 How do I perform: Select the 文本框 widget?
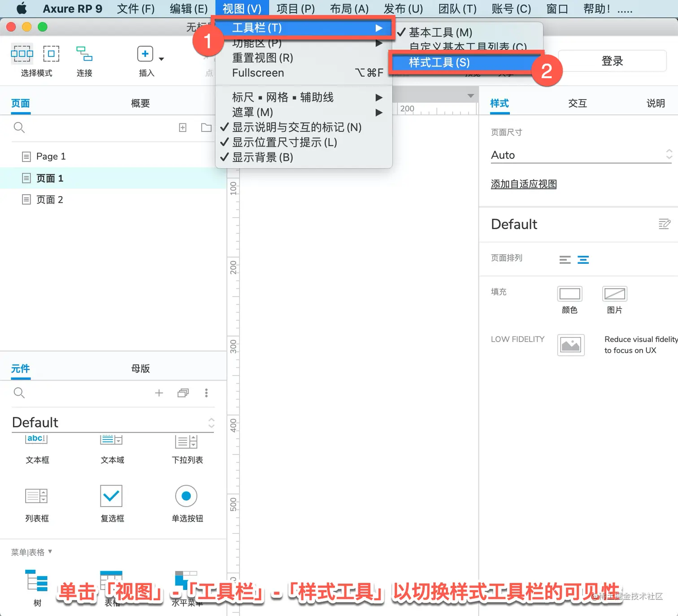(x=37, y=449)
